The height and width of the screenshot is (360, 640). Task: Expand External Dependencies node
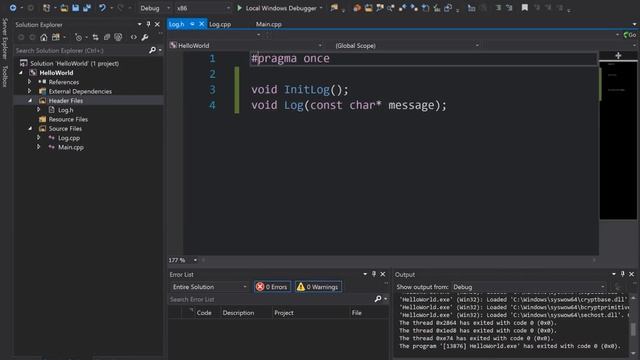click(29, 91)
